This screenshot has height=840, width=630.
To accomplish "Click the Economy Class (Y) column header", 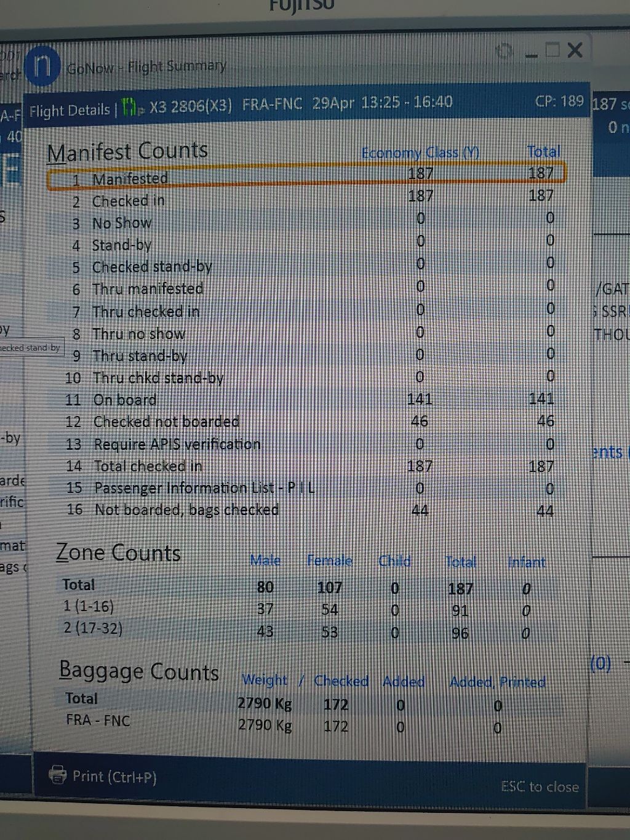I will pos(420,153).
